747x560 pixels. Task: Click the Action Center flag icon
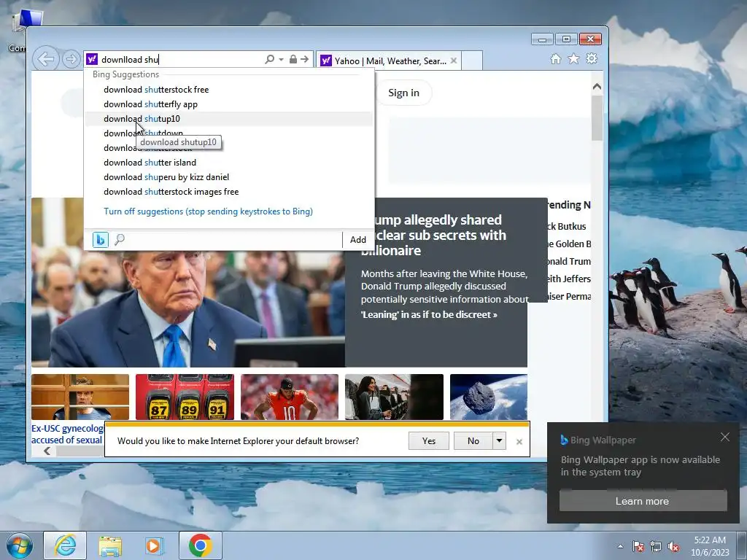pyautogui.click(x=638, y=547)
